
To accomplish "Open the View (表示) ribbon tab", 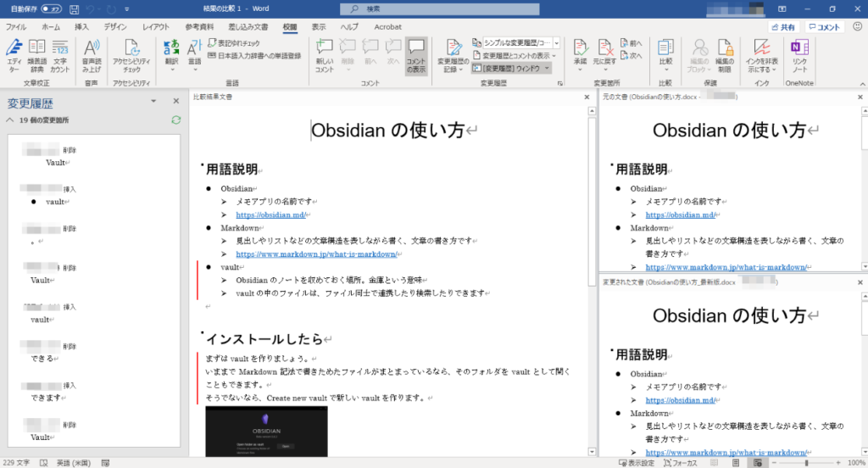I will tap(319, 27).
